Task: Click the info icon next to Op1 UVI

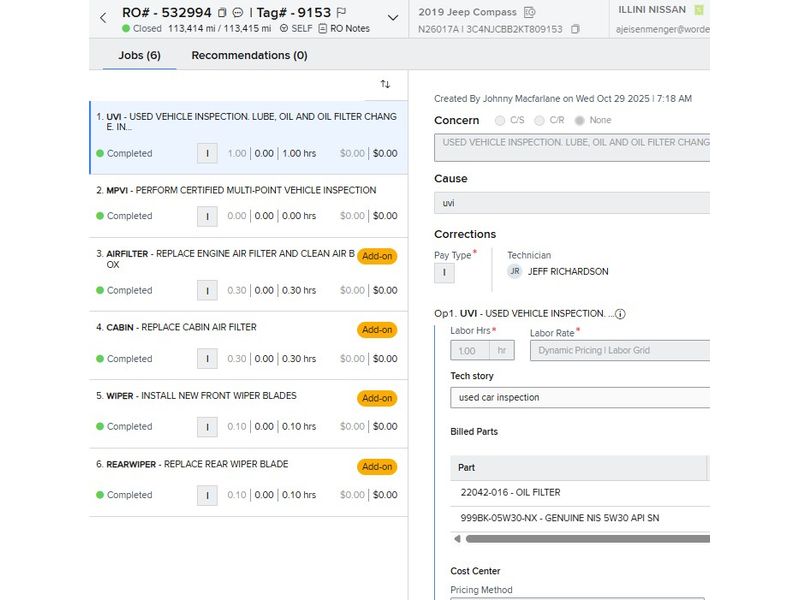Action: tap(620, 314)
